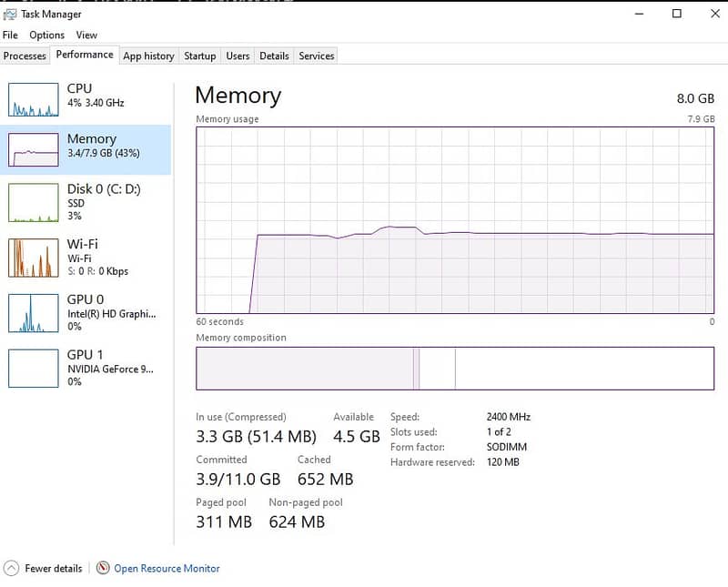This screenshot has width=728, height=587.
Task: Click the Task Manager app icon in title bar
Action: pyautogui.click(x=9, y=15)
